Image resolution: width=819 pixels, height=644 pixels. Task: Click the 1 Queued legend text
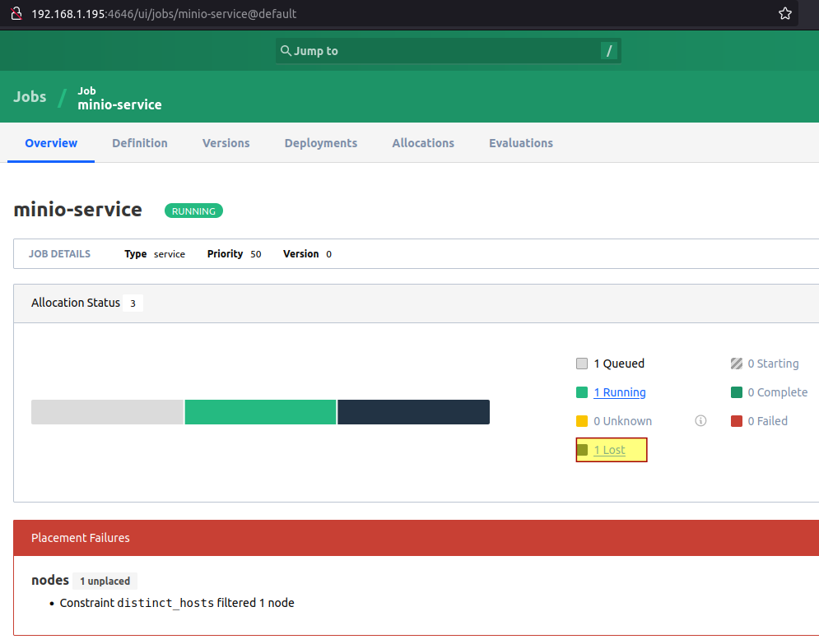[619, 364]
